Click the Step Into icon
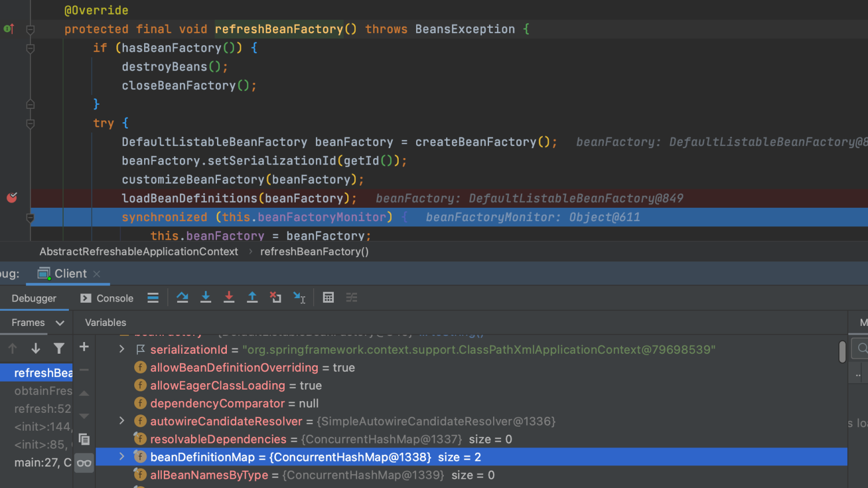Image resolution: width=868 pixels, height=488 pixels. [x=205, y=298]
